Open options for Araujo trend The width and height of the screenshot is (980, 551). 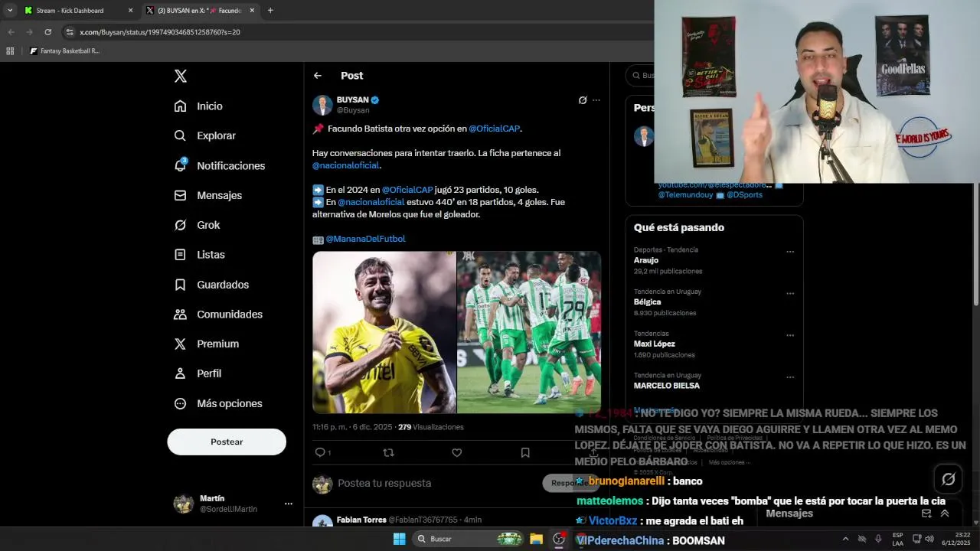coord(790,252)
